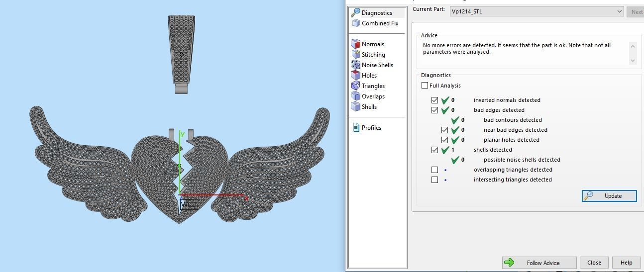This screenshot has width=644, height=272.
Task: Open the Current Part dropdown
Action: coord(537,11)
